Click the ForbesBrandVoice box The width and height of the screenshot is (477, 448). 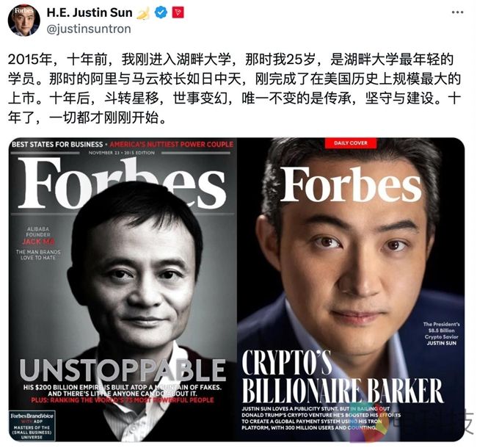tap(32, 426)
